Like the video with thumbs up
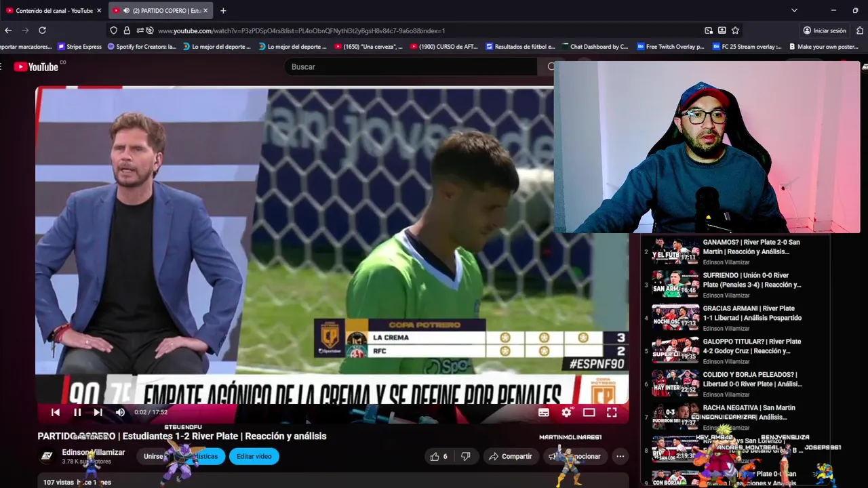The width and height of the screenshot is (868, 488). pyautogui.click(x=439, y=456)
